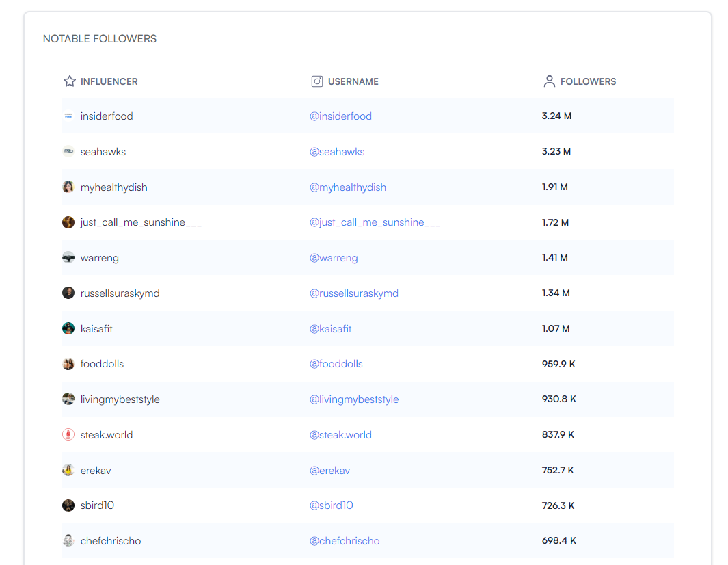Click kaisafit's profile avatar
728x565 pixels.
68,328
